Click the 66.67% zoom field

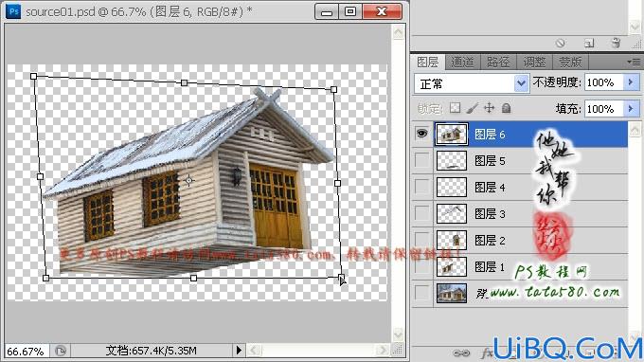point(27,351)
